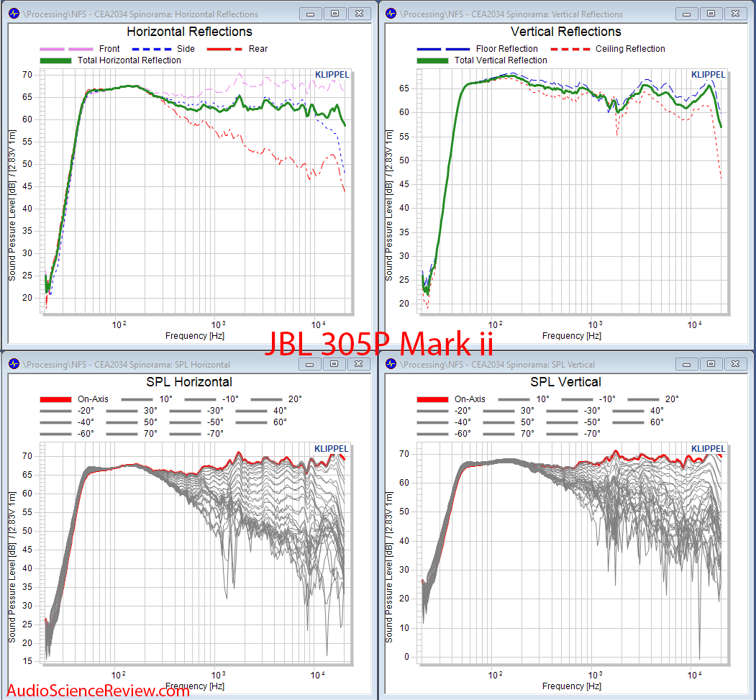Click the -50° legend label in SPL Vertical window
The height and width of the screenshot is (700, 756).
pos(593,422)
